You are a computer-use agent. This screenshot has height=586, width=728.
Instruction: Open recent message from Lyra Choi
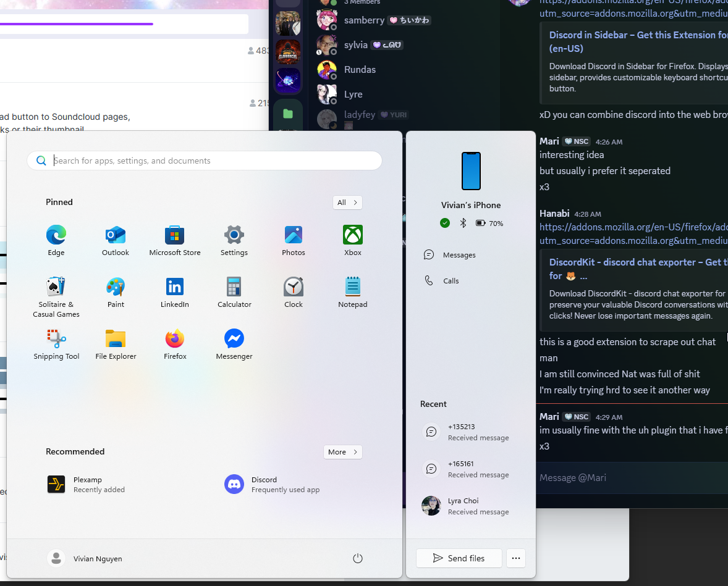(470, 506)
